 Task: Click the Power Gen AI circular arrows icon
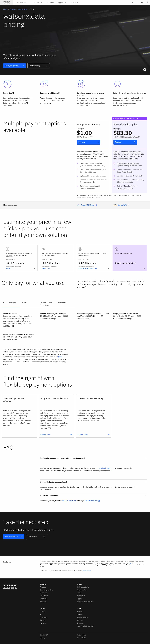pyautogui.click(x=7, y=84)
